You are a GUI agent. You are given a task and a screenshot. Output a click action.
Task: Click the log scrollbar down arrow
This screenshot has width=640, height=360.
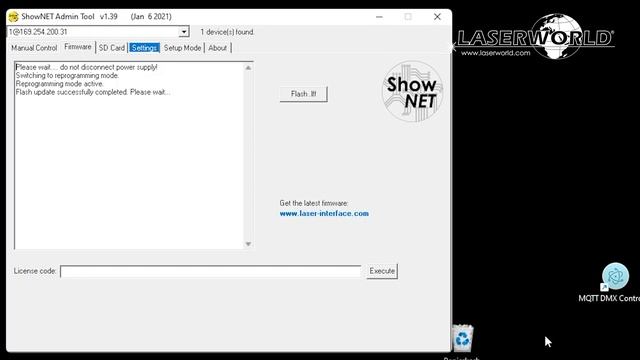point(248,244)
